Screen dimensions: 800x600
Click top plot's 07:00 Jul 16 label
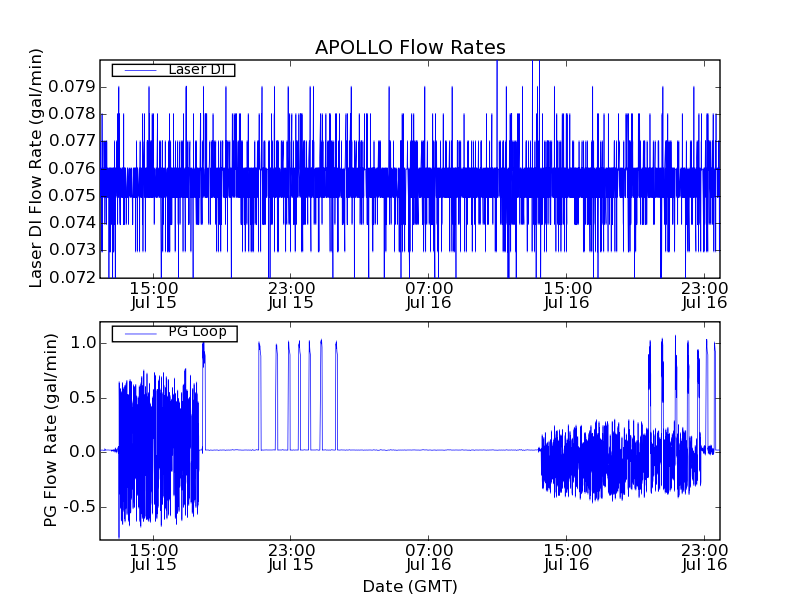point(429,295)
